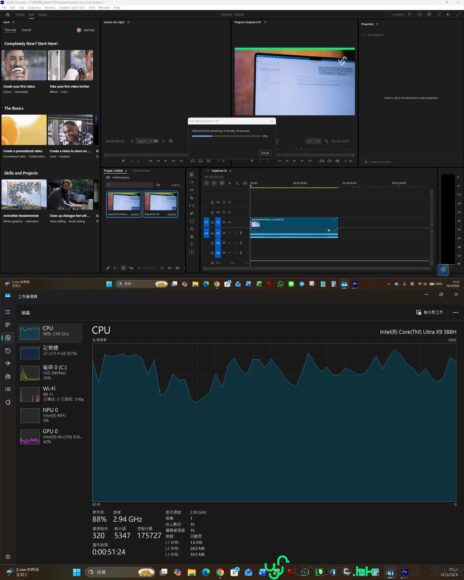Screen dimensions: 464x580
Task: Cancel the encoding progress dialog
Action: pyautogui.click(x=265, y=153)
